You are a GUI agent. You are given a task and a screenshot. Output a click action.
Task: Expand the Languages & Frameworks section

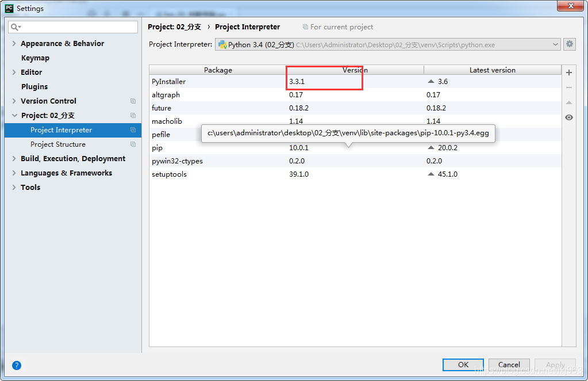click(x=14, y=173)
